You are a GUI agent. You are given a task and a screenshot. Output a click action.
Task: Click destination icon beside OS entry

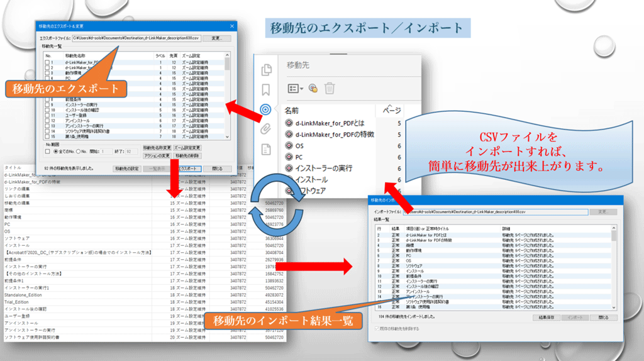click(x=289, y=145)
